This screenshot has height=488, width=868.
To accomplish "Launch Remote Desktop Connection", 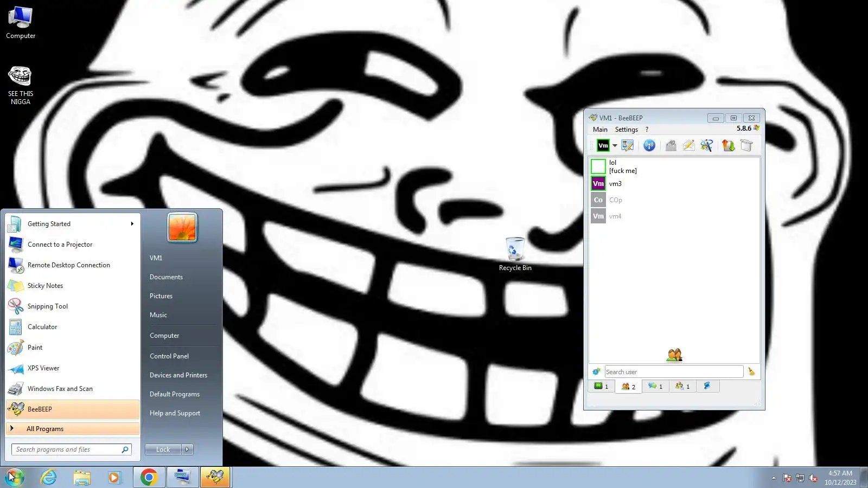I will [72, 265].
